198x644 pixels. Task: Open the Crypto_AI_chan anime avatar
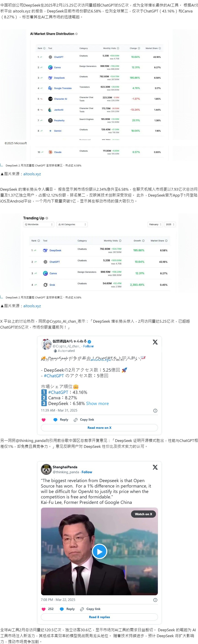(46, 344)
